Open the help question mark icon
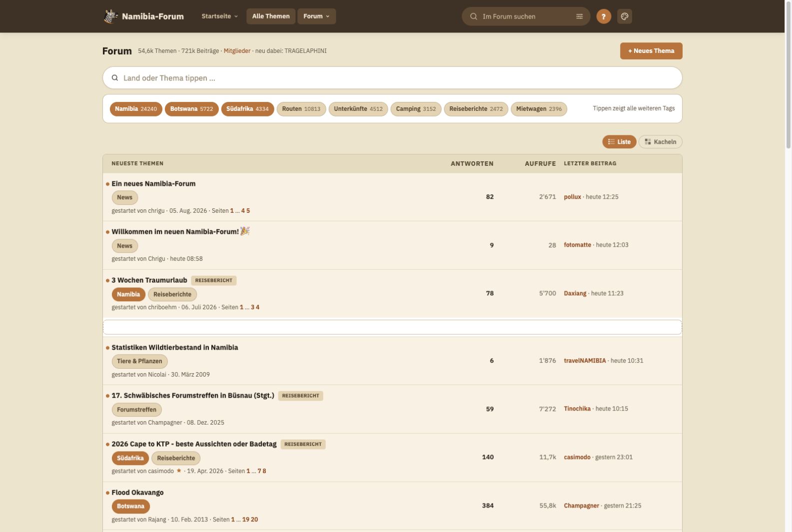The width and height of the screenshot is (792, 532). 604,16
